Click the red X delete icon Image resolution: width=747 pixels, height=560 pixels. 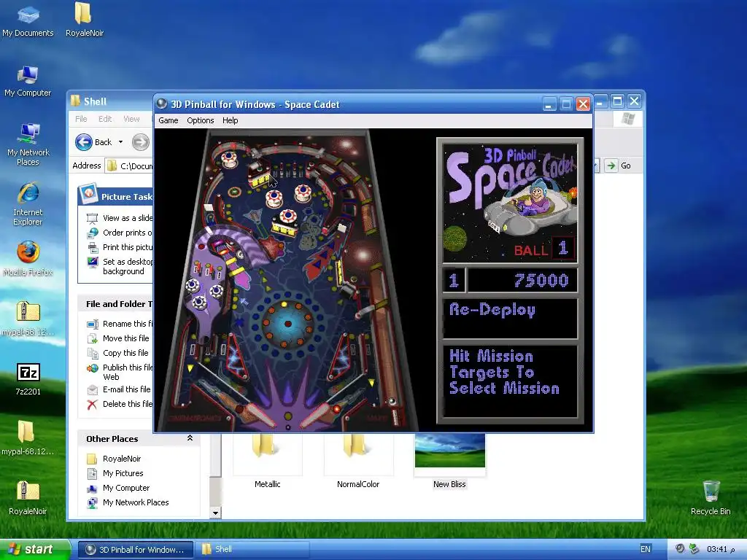(x=93, y=404)
